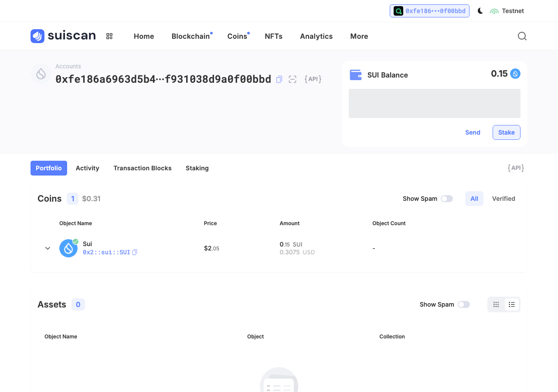Enable Show Spam in Coins section
Image resolution: width=558 pixels, height=392 pixels.
447,199
